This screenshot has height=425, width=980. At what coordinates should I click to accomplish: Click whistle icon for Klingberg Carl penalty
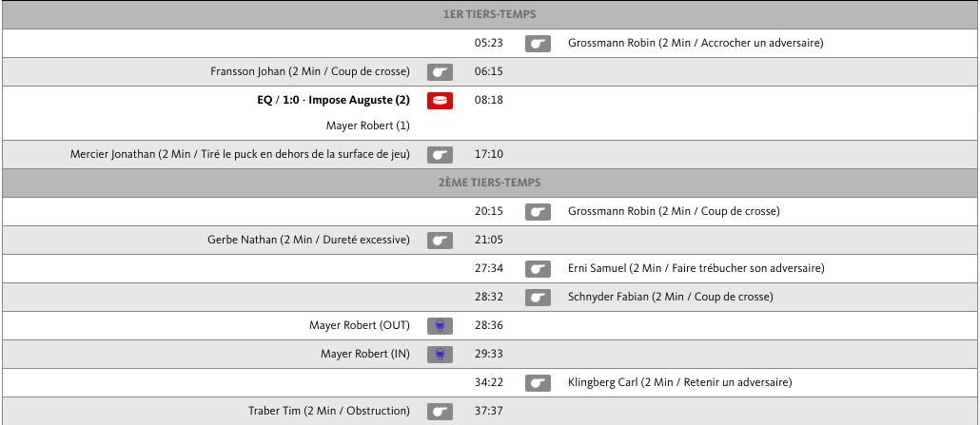(x=538, y=383)
